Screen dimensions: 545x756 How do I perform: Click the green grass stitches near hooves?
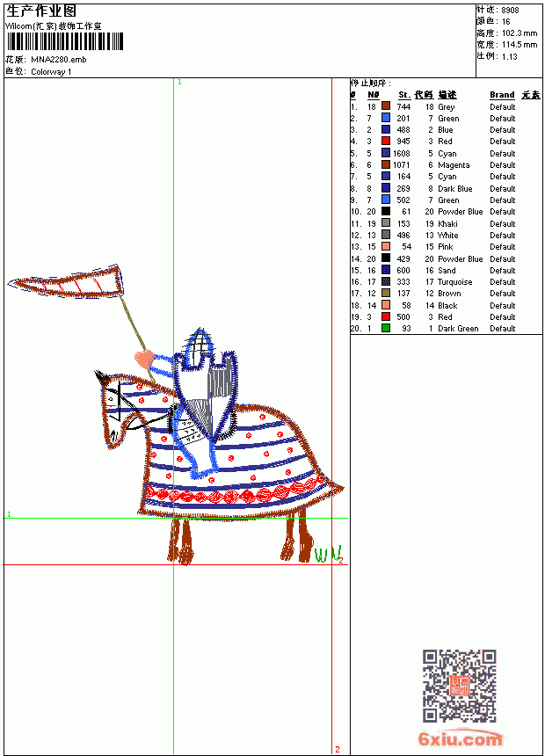point(329,555)
